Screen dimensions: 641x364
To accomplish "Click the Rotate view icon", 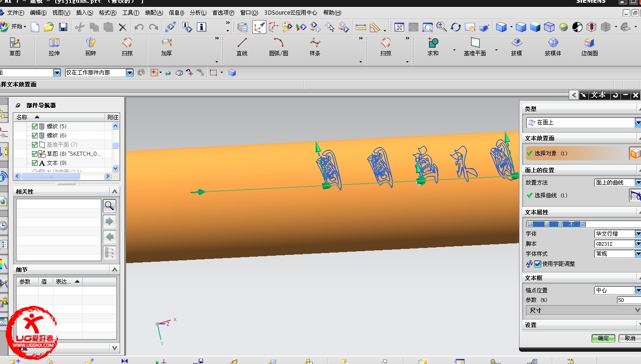I will (x=456, y=27).
